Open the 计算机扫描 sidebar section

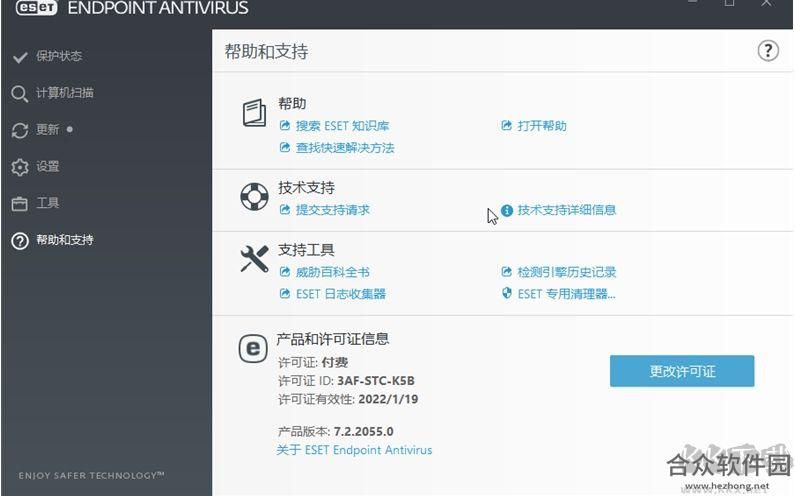[64, 93]
